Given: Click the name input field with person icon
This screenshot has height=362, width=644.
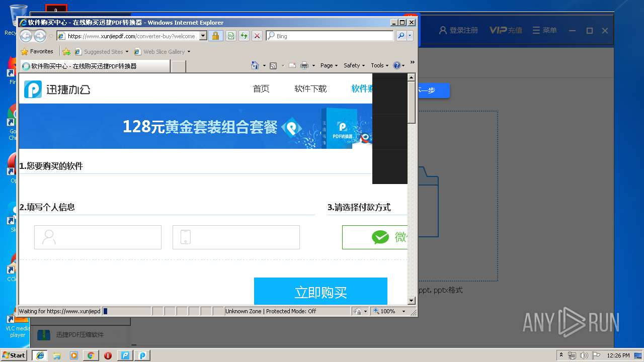Looking at the screenshot, I should [x=98, y=237].
